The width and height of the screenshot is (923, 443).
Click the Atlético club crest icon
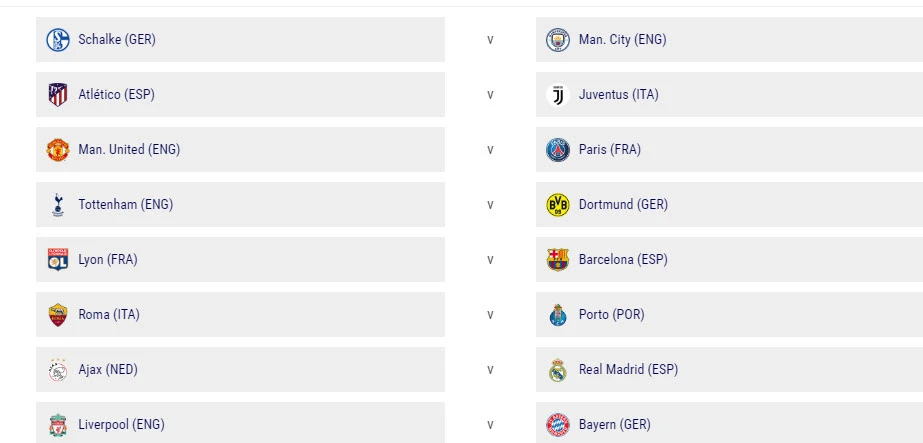pos(58,95)
